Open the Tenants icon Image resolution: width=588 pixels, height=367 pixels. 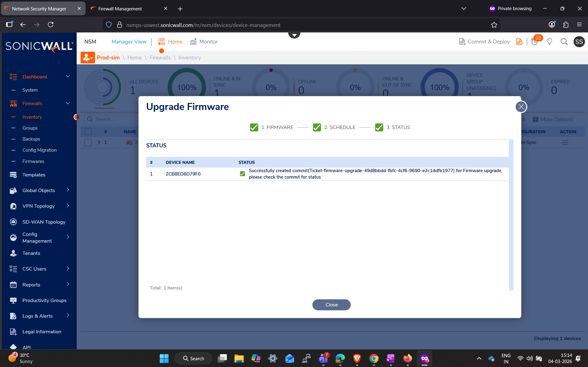tap(13, 253)
